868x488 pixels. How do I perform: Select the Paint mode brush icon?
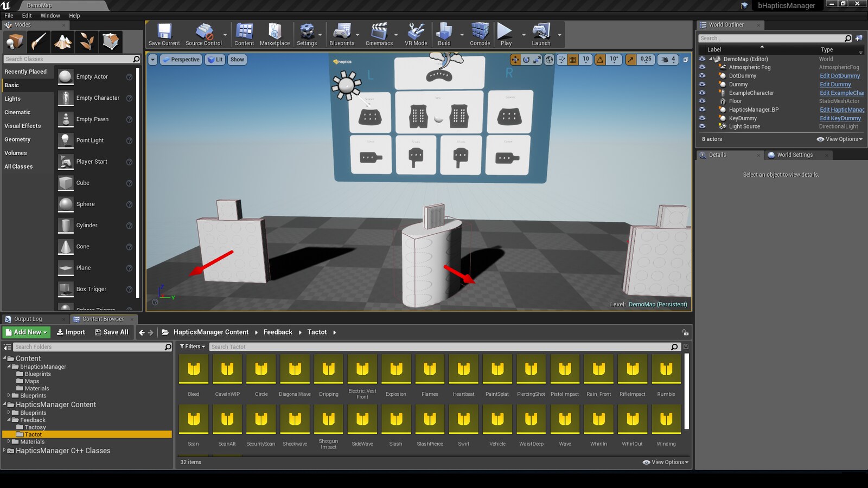click(x=39, y=41)
